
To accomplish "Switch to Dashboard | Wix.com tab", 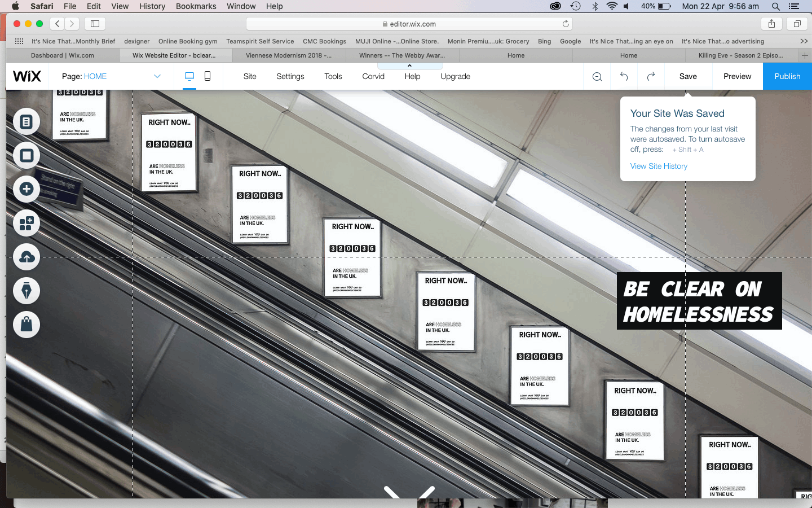I will [63, 55].
